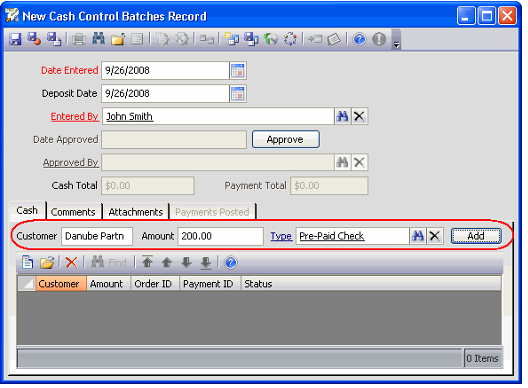Click binoculars lookup beside Pre-Paid Check

coord(418,236)
